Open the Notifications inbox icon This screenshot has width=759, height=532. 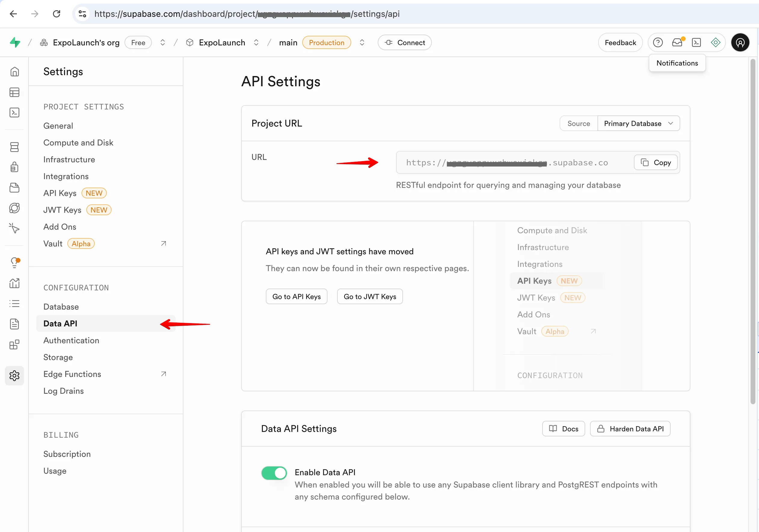[677, 43]
